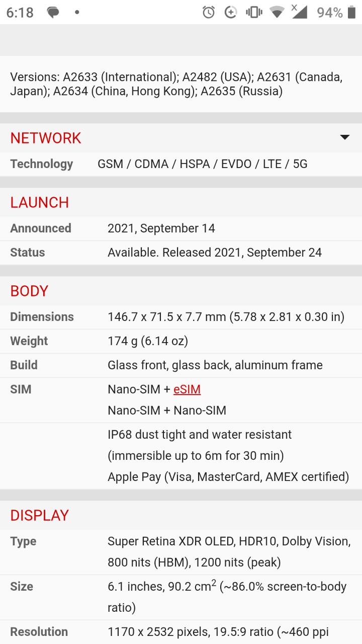
Task: Tap the vibrate mode status icon
Action: [254, 13]
